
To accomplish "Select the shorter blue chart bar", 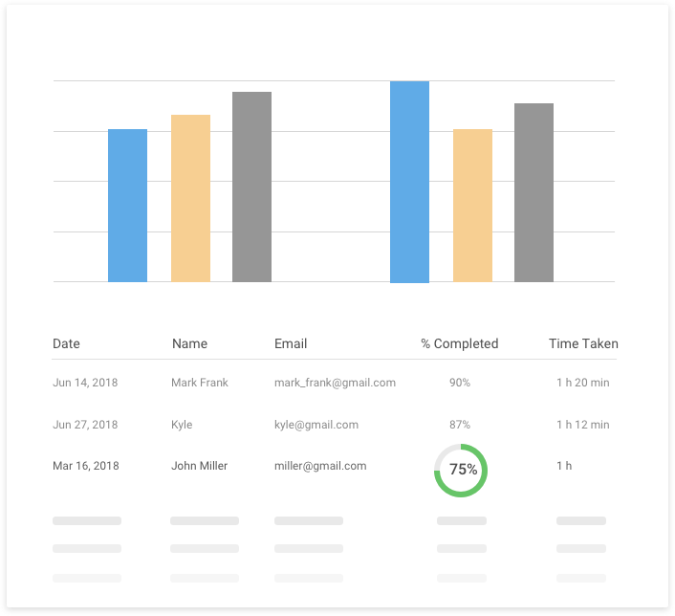I will point(127,206).
